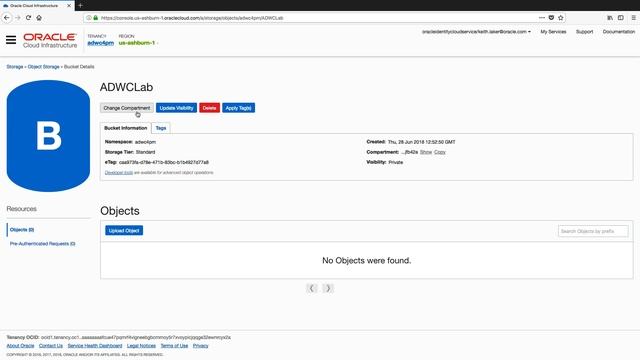The image size is (640, 360).
Task: Bookmark this page with the star icon
Action: (561, 18)
